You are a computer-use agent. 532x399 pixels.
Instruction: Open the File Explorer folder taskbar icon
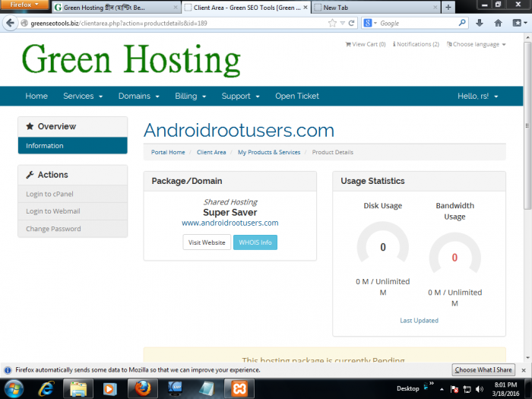(x=78, y=388)
